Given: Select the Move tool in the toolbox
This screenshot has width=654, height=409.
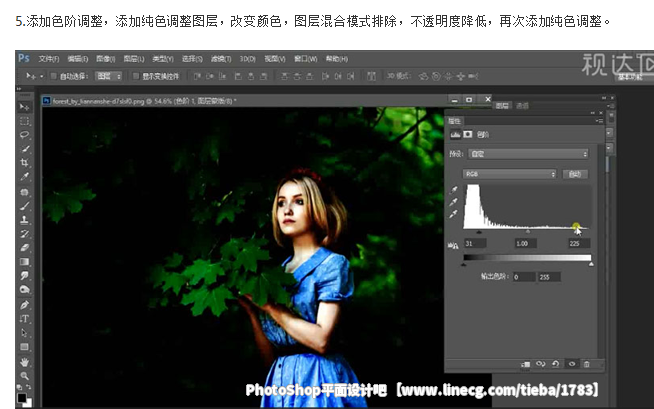Looking at the screenshot, I should (x=25, y=107).
